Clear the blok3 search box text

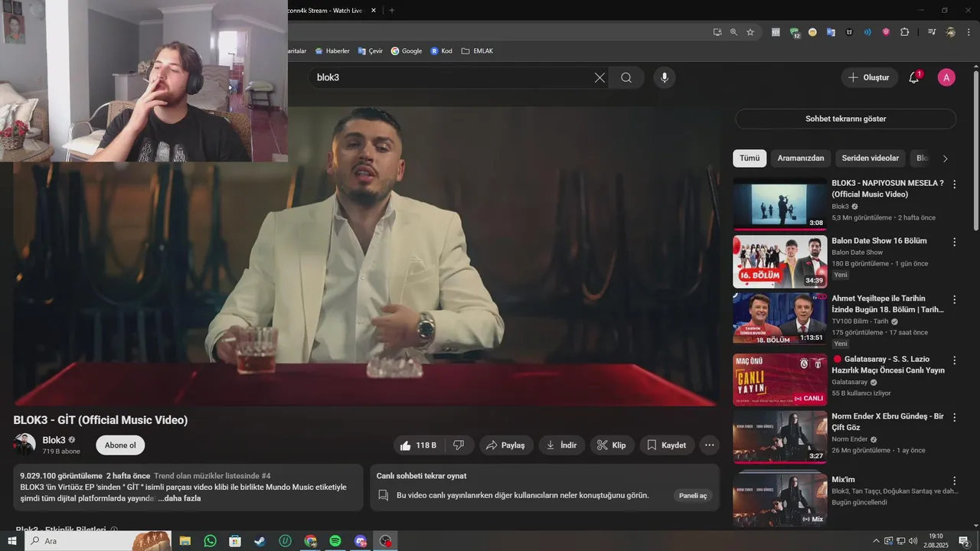[599, 77]
